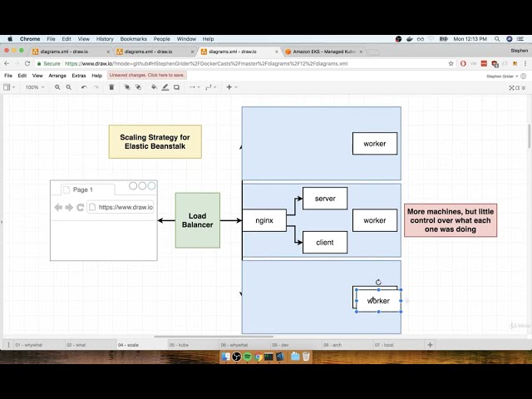Bookmark this page with star icon
The height and width of the screenshot is (399, 532).
point(451,63)
